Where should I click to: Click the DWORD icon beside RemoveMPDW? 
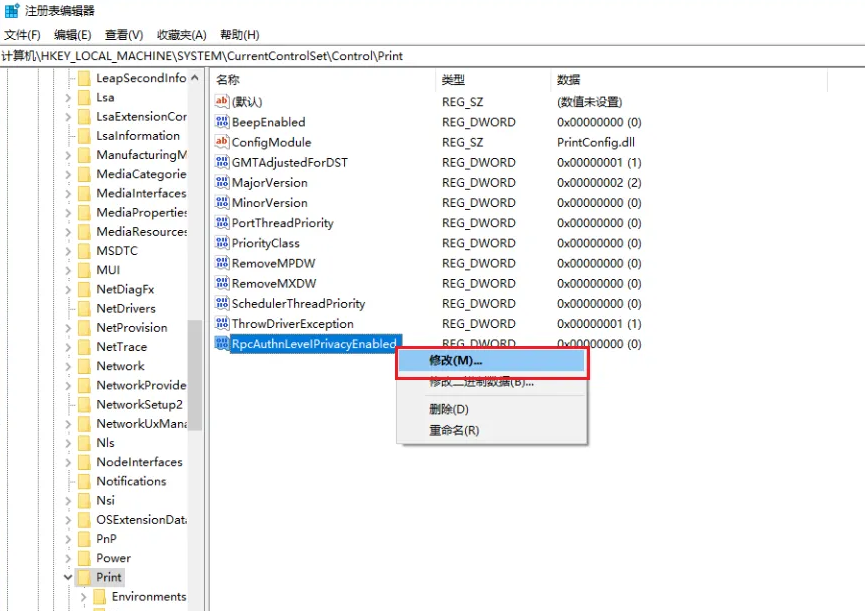coord(222,262)
